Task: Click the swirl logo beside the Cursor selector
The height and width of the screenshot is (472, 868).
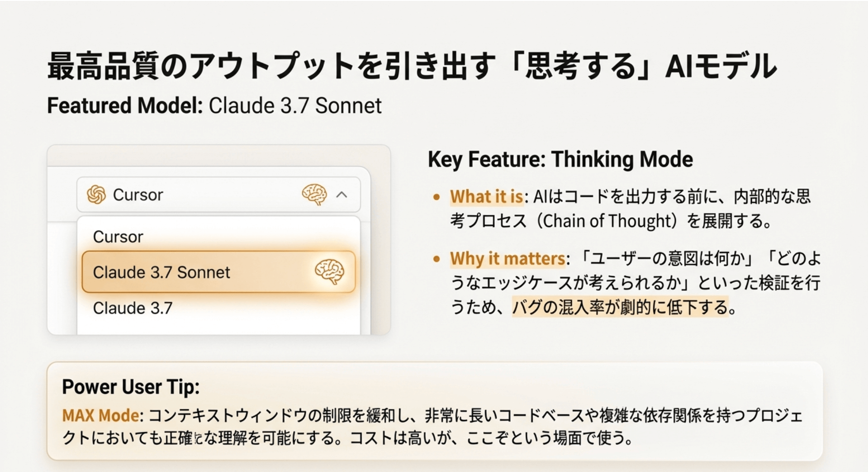Action: (96, 195)
